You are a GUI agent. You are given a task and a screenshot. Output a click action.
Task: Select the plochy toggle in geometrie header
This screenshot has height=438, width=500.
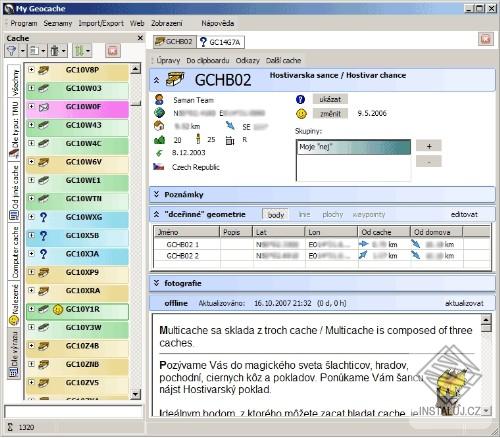[333, 215]
